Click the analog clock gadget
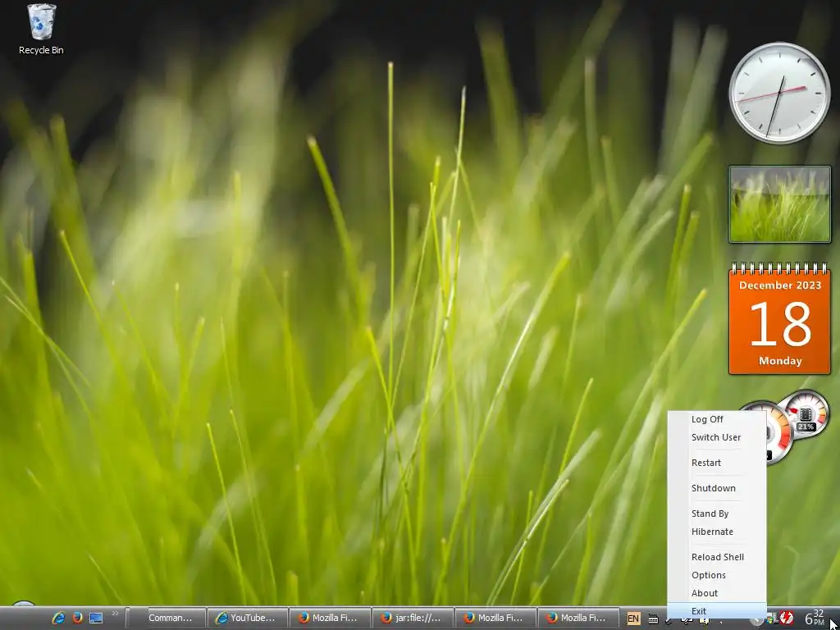840x630 pixels. (x=779, y=93)
